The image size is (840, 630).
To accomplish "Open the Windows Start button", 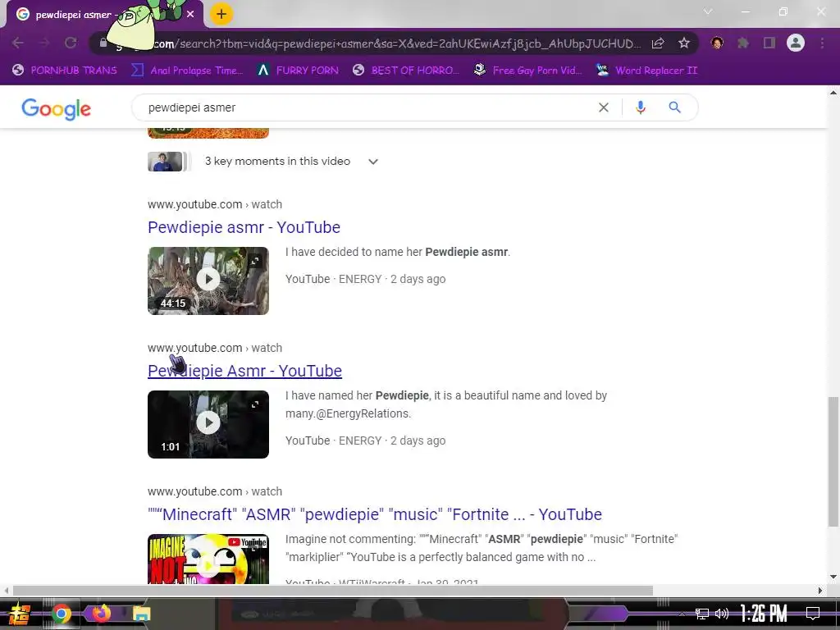I will [x=20, y=614].
